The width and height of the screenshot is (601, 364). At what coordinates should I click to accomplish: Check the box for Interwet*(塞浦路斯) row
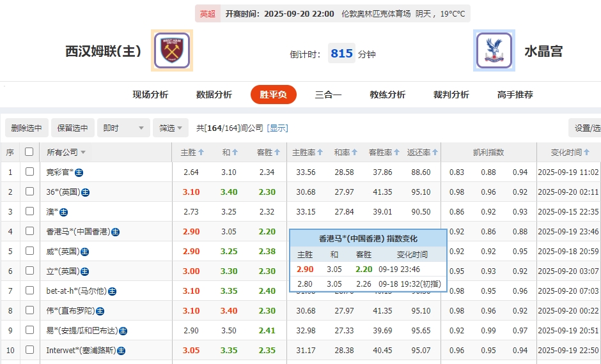pos(29,350)
